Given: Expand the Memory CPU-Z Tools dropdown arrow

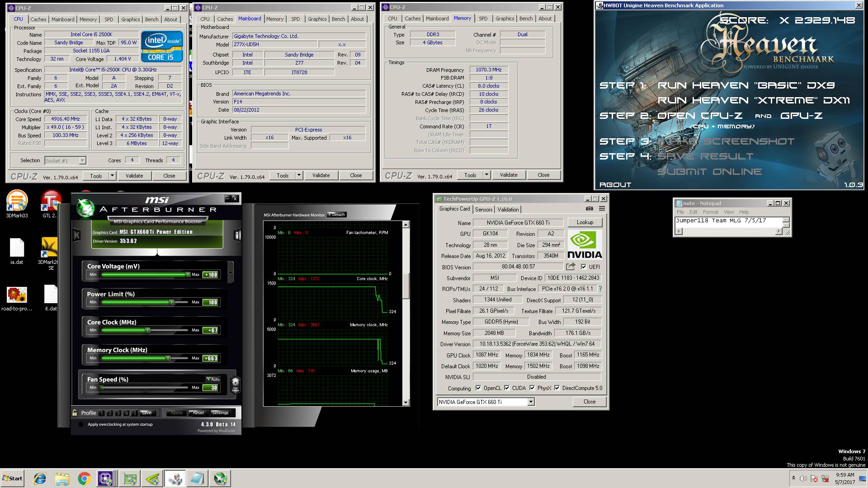Looking at the screenshot, I should pyautogui.click(x=486, y=174).
